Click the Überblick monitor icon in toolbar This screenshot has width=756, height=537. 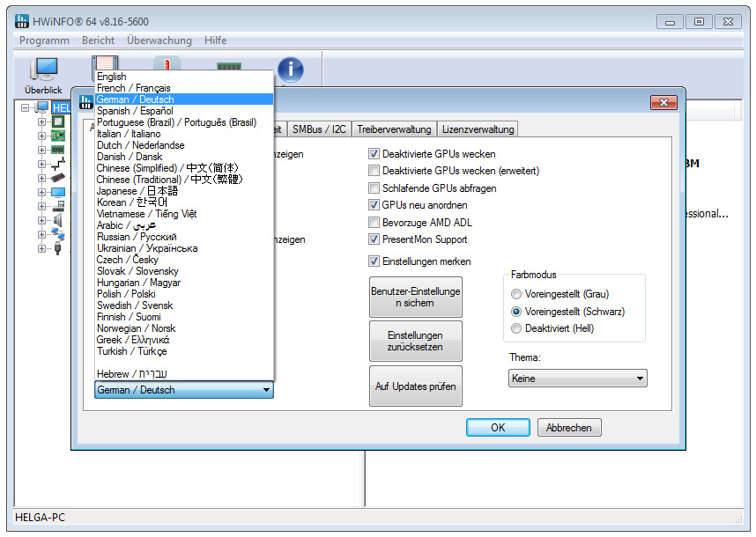pyautogui.click(x=43, y=70)
